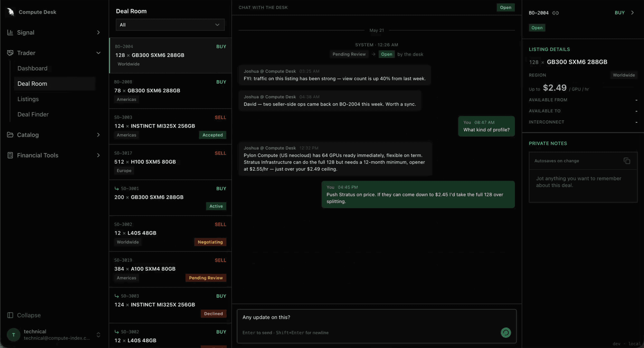Click the private notes text area
The height and width of the screenshot is (348, 644).
pyautogui.click(x=583, y=186)
